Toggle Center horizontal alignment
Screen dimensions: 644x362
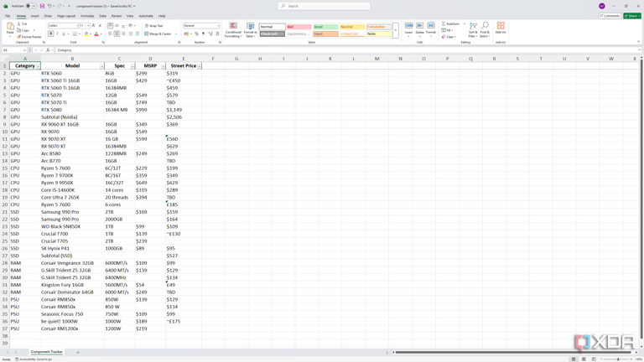pyautogui.click(x=117, y=34)
